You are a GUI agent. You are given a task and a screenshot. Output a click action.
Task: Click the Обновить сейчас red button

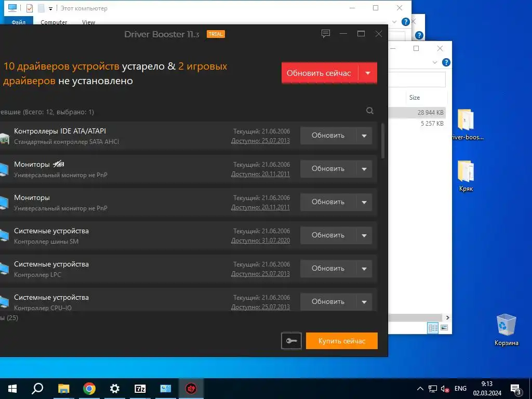(320, 73)
